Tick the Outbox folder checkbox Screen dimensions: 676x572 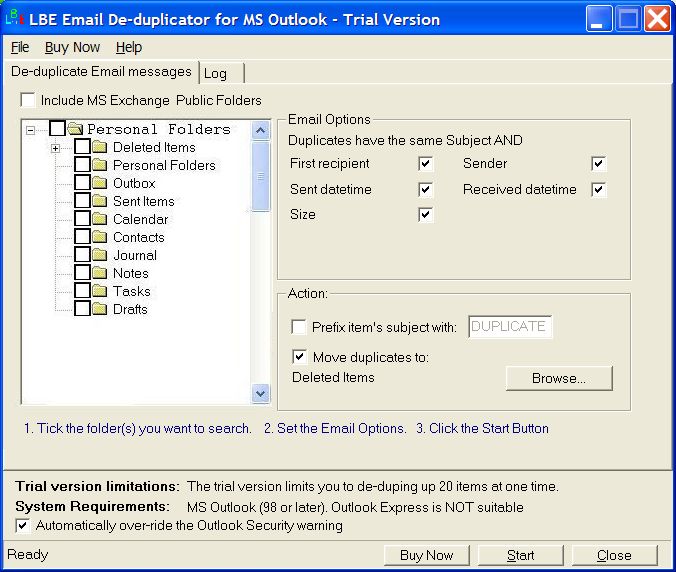82,182
